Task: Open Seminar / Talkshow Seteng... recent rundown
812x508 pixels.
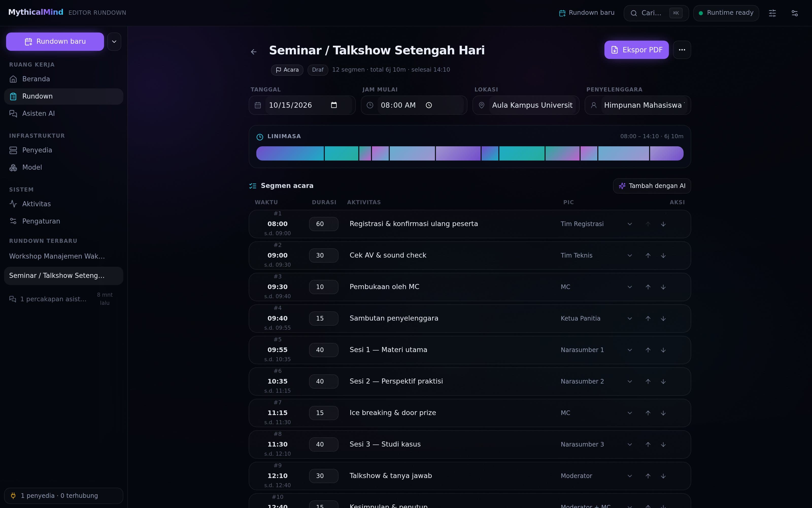Action: 63,276
